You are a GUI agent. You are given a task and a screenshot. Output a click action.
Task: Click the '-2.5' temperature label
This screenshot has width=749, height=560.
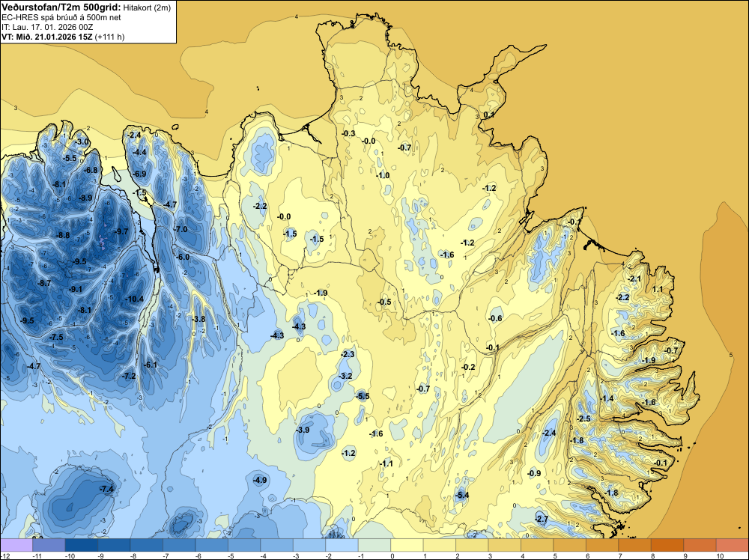(583, 419)
